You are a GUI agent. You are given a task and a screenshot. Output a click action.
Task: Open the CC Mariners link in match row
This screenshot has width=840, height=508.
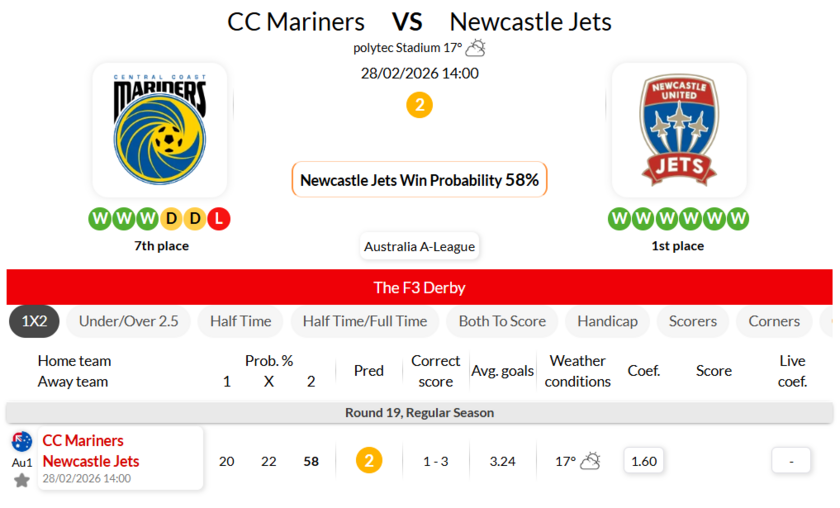[83, 441]
